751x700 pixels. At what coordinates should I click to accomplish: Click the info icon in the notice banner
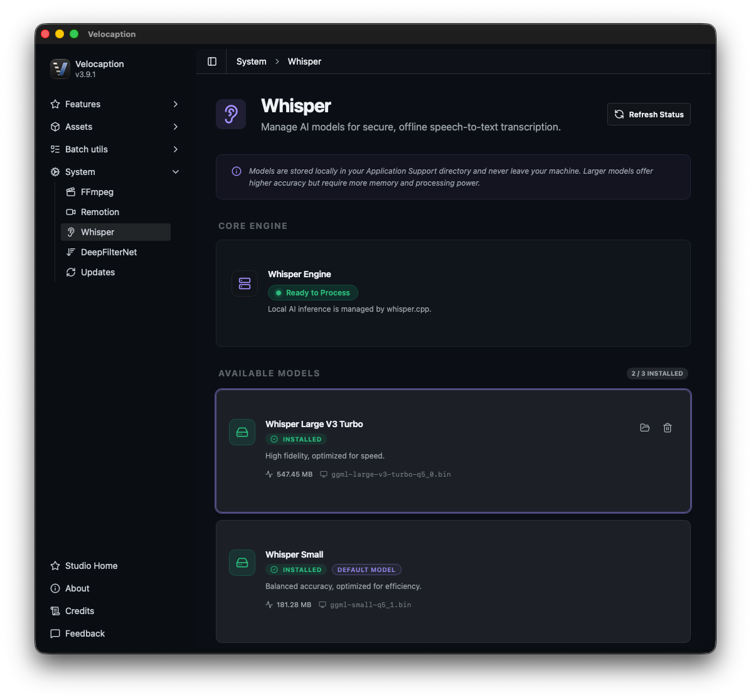[x=236, y=171]
